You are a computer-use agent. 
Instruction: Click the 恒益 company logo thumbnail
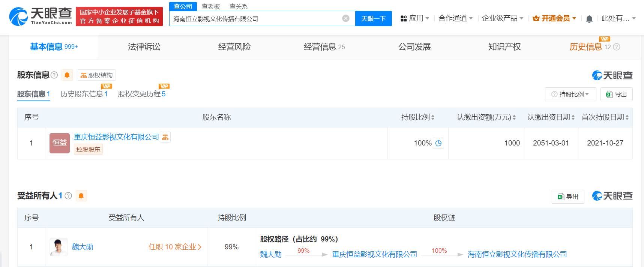tap(60, 143)
